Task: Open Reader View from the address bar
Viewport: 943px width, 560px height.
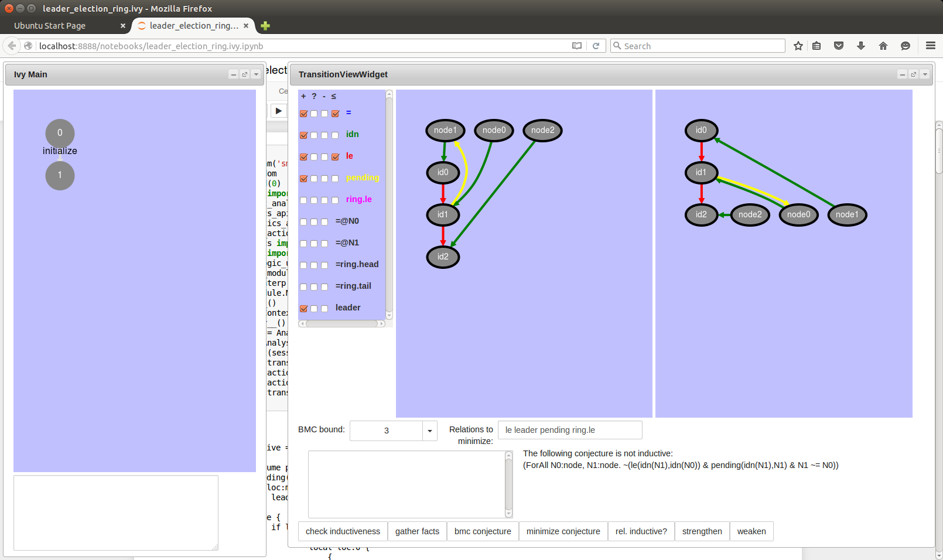Action: click(x=577, y=46)
